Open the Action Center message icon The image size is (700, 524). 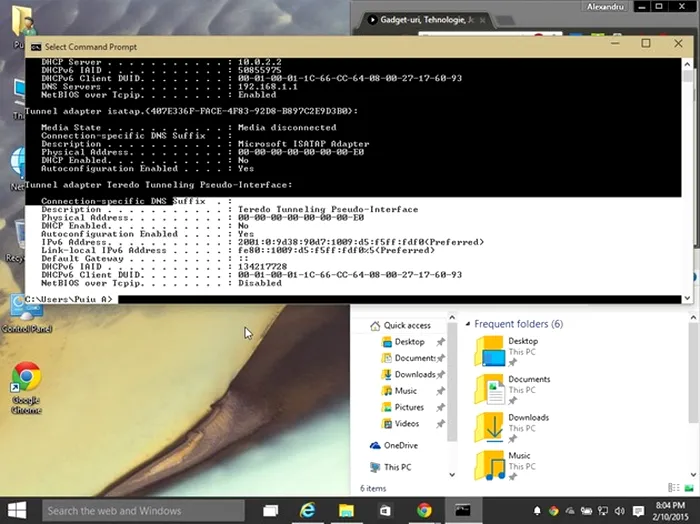(638, 511)
